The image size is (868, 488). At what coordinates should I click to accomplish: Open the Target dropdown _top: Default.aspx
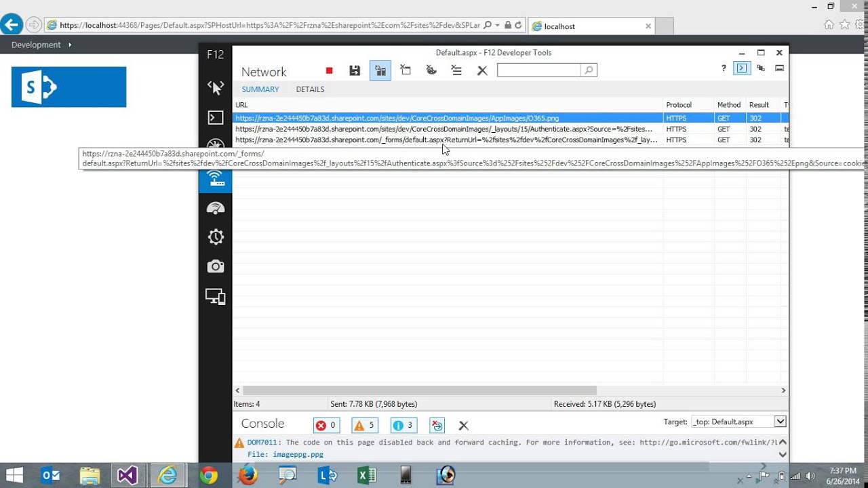tap(738, 422)
